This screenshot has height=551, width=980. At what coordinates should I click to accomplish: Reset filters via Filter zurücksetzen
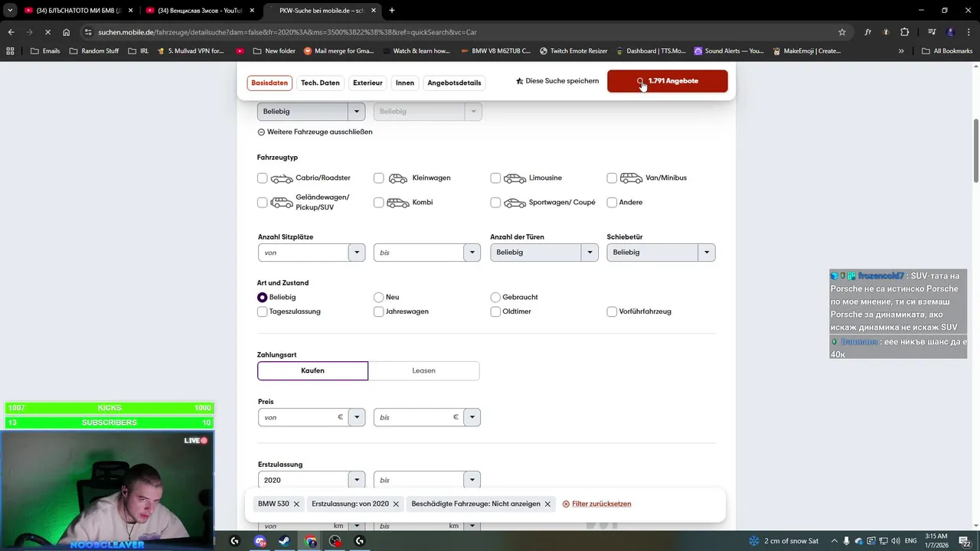click(x=597, y=504)
